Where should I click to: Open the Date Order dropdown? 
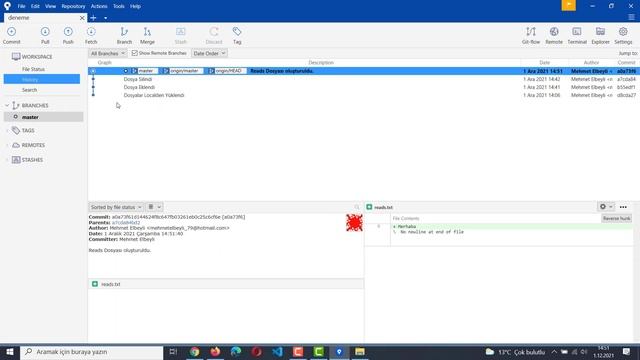tap(209, 53)
